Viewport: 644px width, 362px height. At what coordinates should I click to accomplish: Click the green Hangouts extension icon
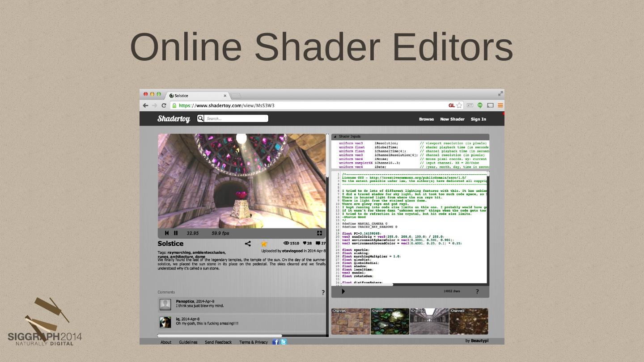click(x=480, y=105)
